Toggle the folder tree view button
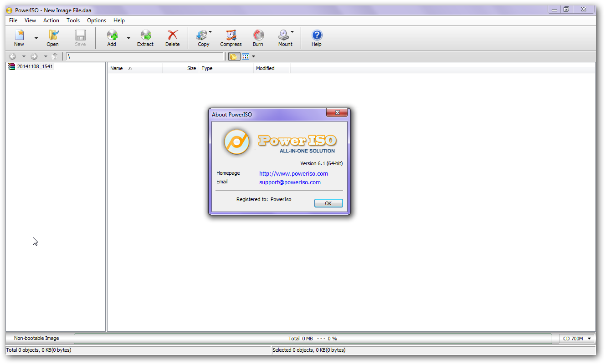 point(234,56)
